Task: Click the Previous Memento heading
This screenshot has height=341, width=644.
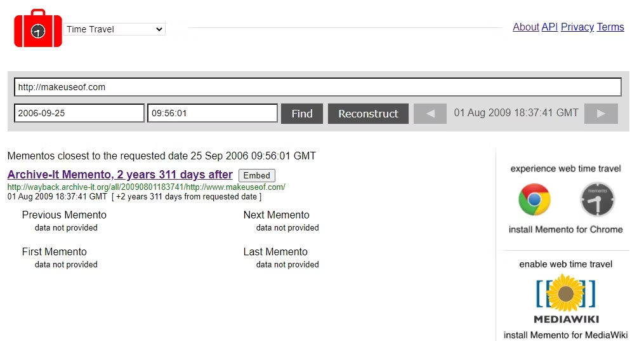Action: coord(64,215)
